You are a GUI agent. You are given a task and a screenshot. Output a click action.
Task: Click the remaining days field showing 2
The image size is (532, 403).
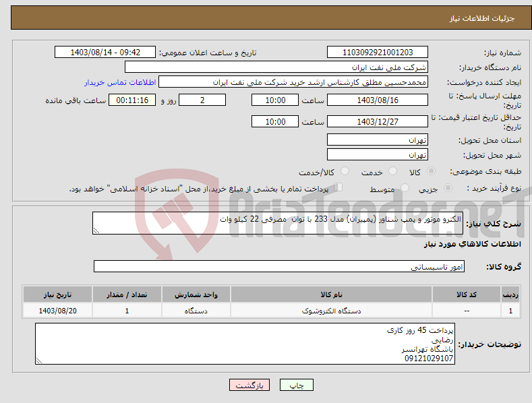point(202,100)
